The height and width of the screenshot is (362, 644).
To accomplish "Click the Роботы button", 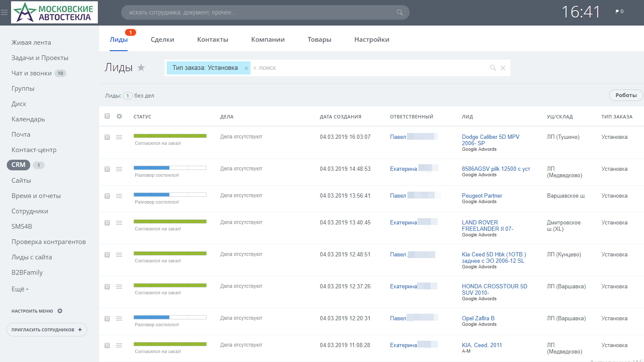I will coord(626,95).
